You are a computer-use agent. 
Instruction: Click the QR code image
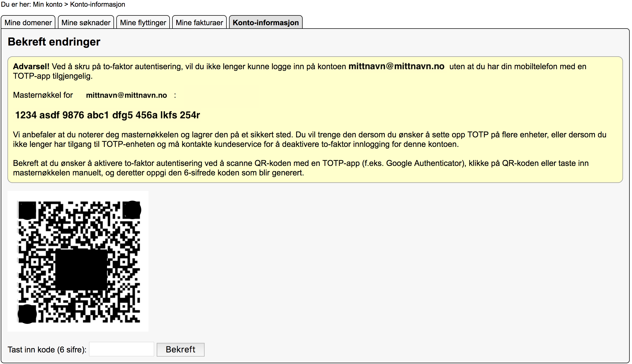pyautogui.click(x=78, y=261)
